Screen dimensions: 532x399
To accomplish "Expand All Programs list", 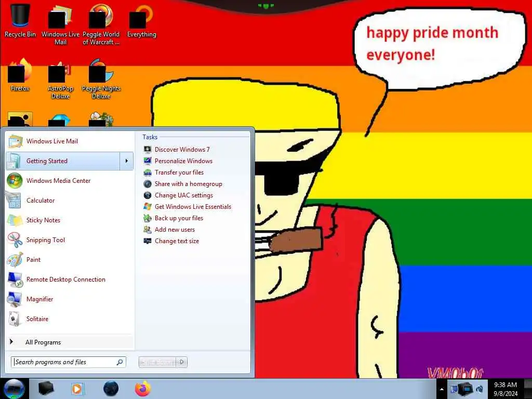I will [x=70, y=342].
